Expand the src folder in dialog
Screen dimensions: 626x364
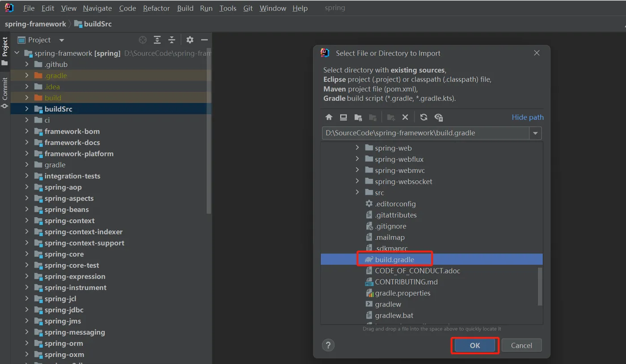point(357,192)
